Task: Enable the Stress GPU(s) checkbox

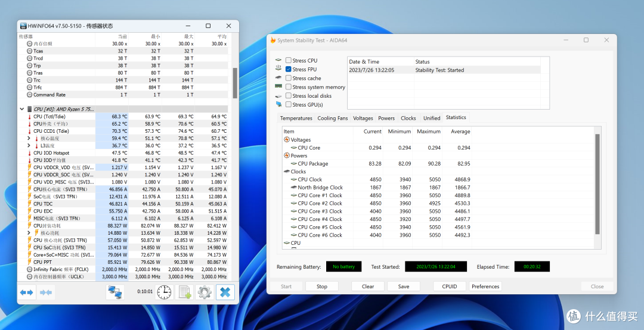Action: pyautogui.click(x=289, y=104)
